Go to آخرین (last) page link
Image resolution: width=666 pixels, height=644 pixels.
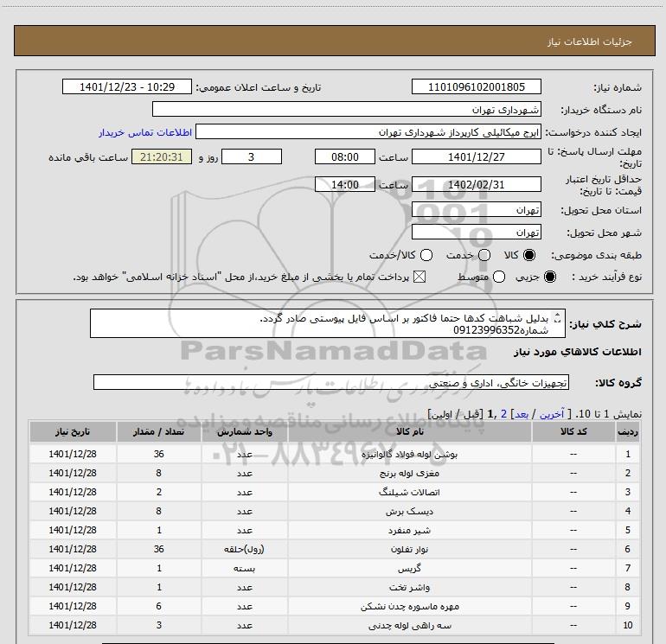(552, 414)
